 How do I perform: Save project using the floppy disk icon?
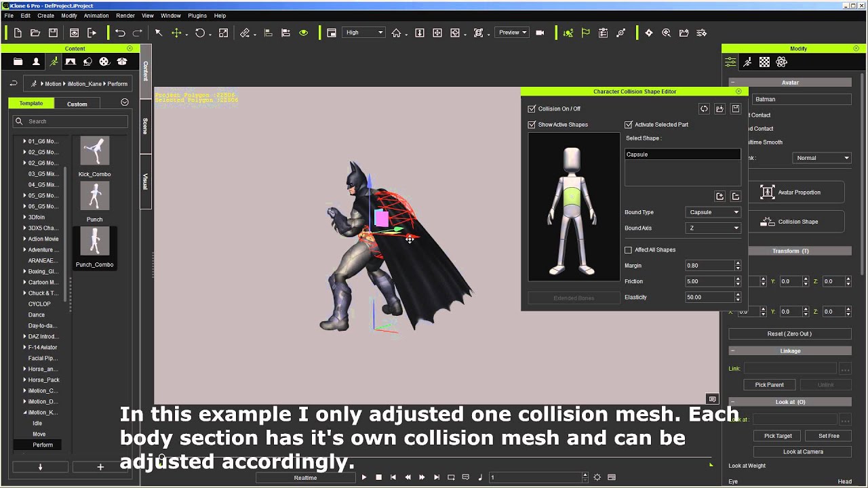53,33
